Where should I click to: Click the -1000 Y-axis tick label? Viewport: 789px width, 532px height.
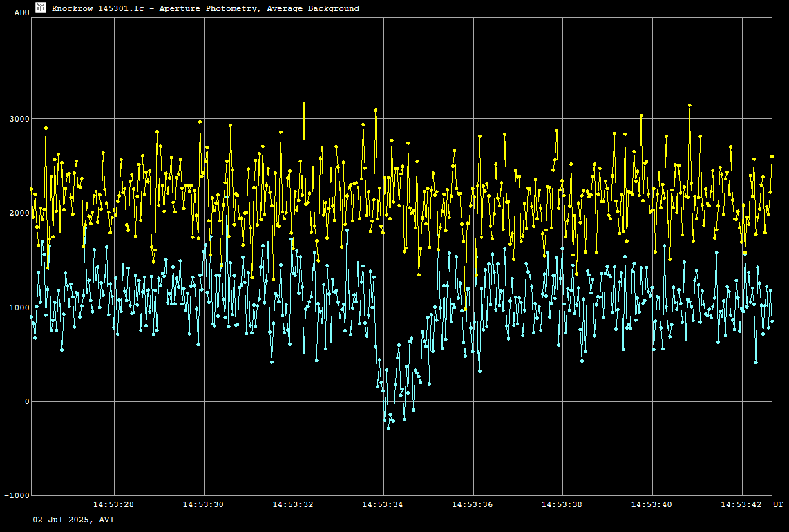[x=16, y=496]
